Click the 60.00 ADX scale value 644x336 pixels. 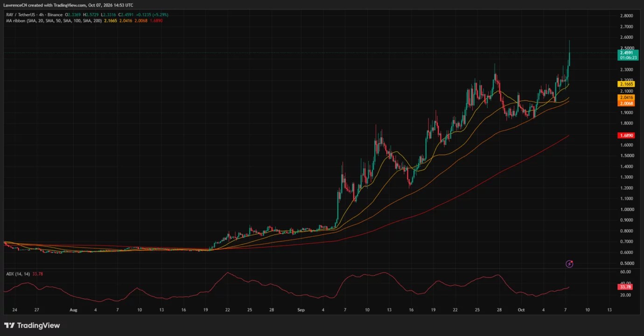coord(625,272)
